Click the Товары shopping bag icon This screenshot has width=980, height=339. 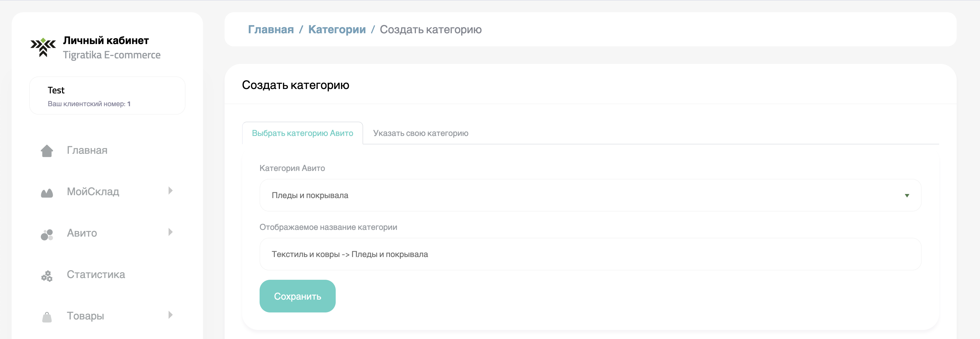coord(47,317)
